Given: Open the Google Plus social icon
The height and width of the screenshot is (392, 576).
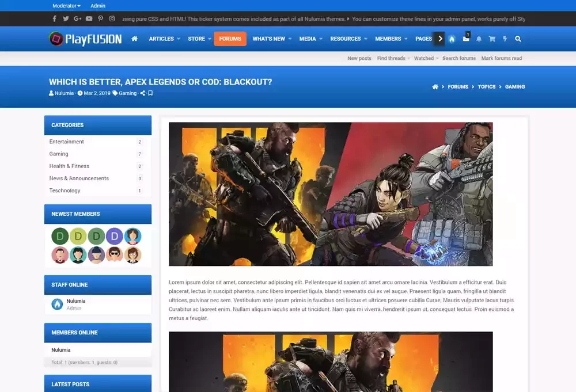Looking at the screenshot, I should [x=77, y=18].
